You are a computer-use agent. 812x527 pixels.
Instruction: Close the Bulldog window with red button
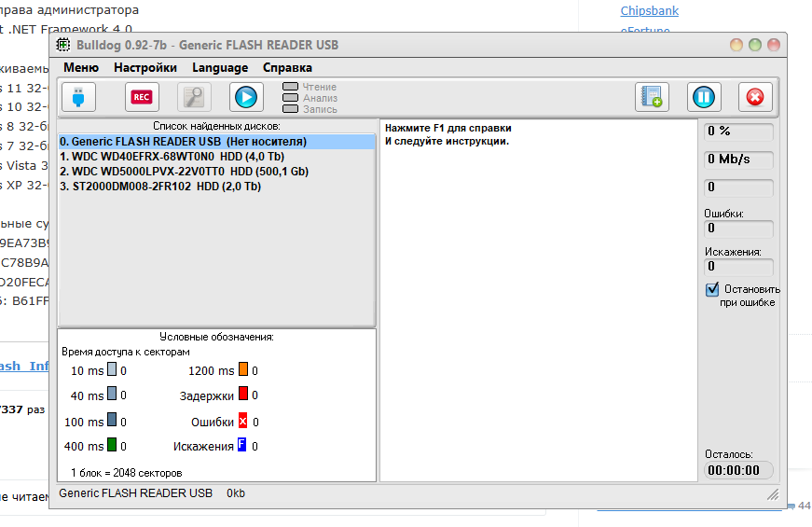774,45
